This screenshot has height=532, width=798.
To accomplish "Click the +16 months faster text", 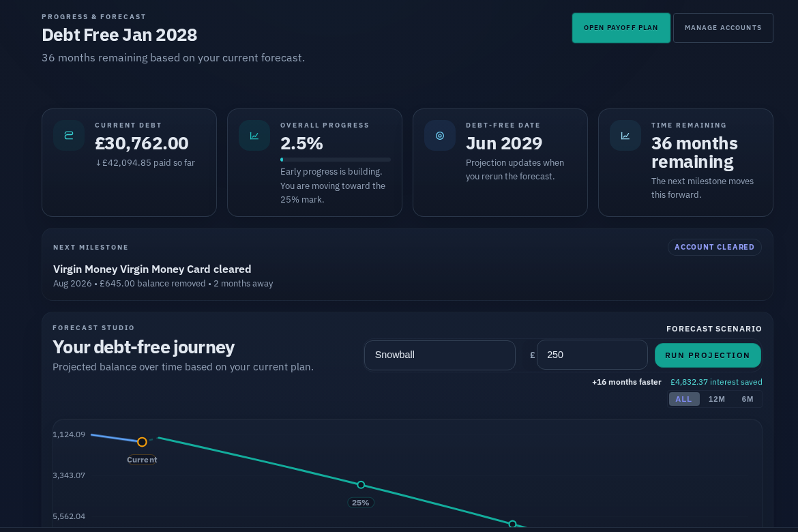I will coord(627,382).
